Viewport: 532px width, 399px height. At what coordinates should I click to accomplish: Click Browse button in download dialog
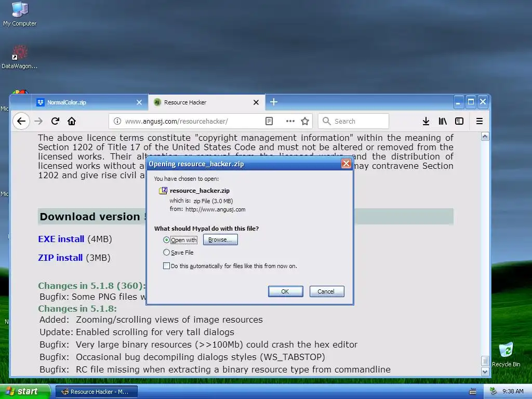point(220,240)
